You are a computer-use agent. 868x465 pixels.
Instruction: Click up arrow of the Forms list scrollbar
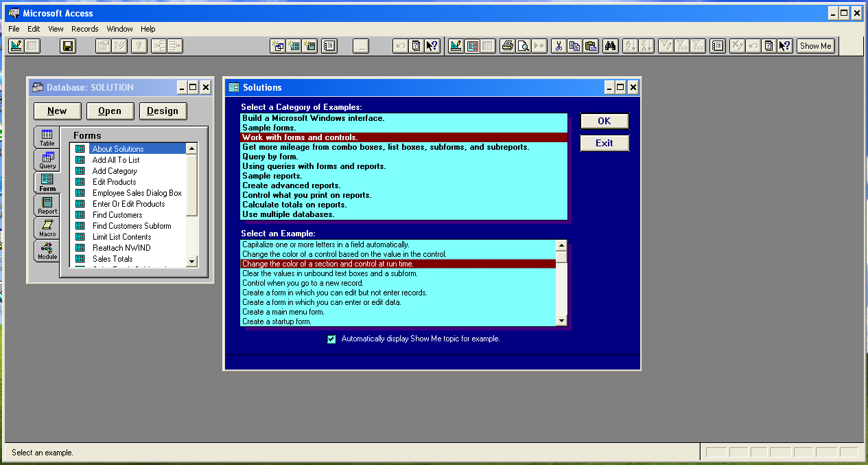(x=191, y=148)
